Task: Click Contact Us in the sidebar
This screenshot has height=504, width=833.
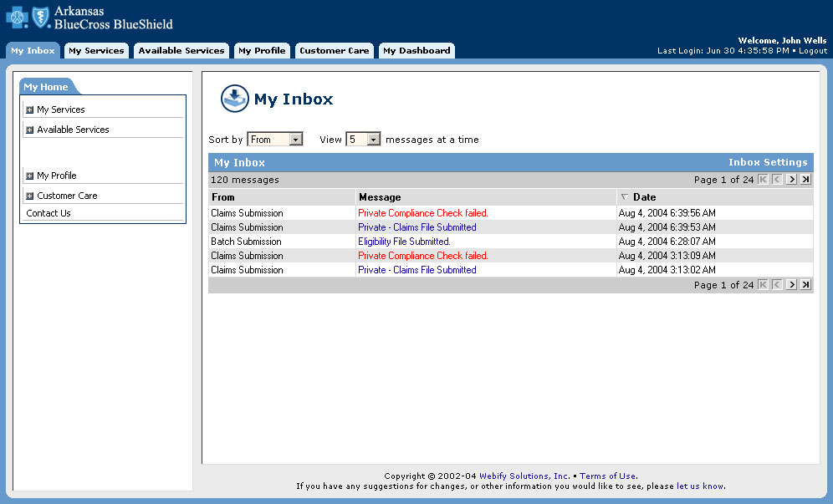Action: (x=49, y=213)
